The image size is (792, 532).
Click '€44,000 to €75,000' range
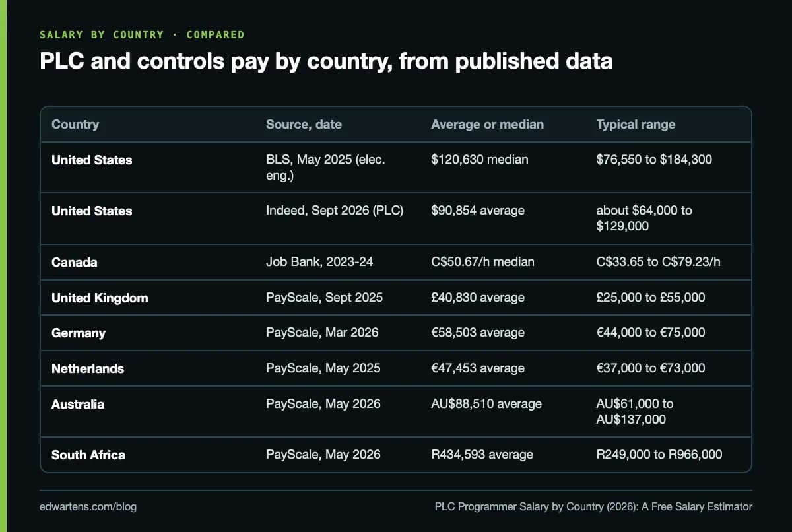click(x=650, y=333)
